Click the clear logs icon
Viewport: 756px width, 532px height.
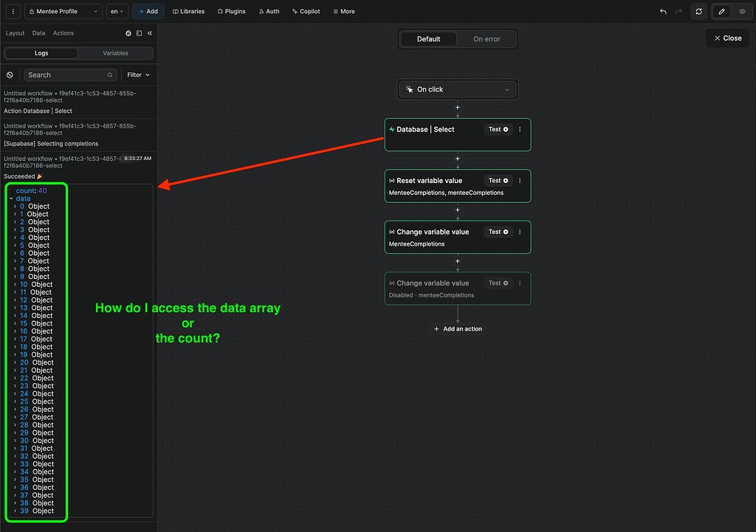9,75
